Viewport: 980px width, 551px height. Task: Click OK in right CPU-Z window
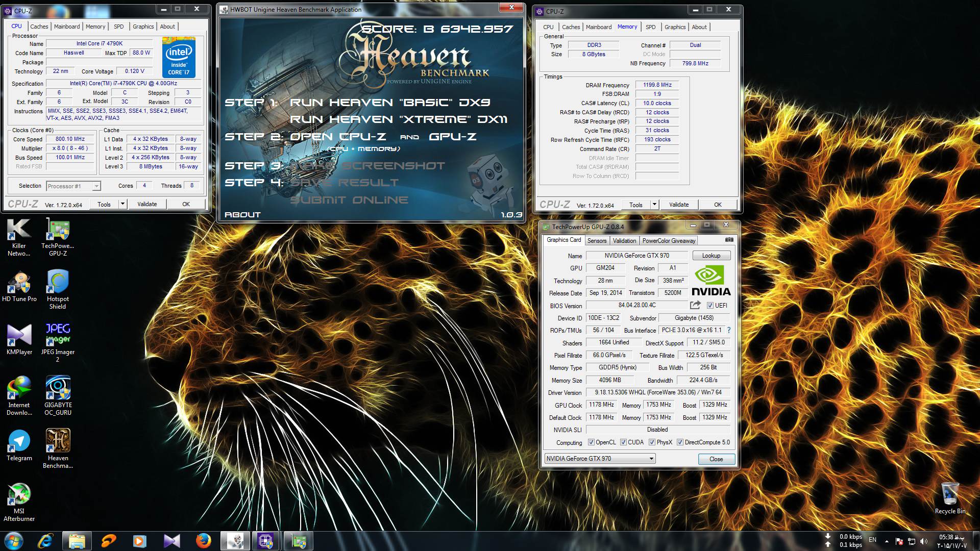718,205
